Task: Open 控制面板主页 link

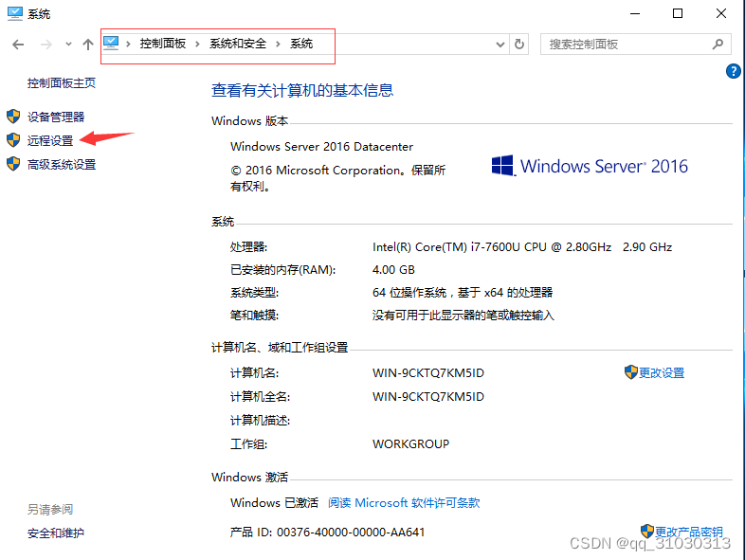Action: point(62,83)
